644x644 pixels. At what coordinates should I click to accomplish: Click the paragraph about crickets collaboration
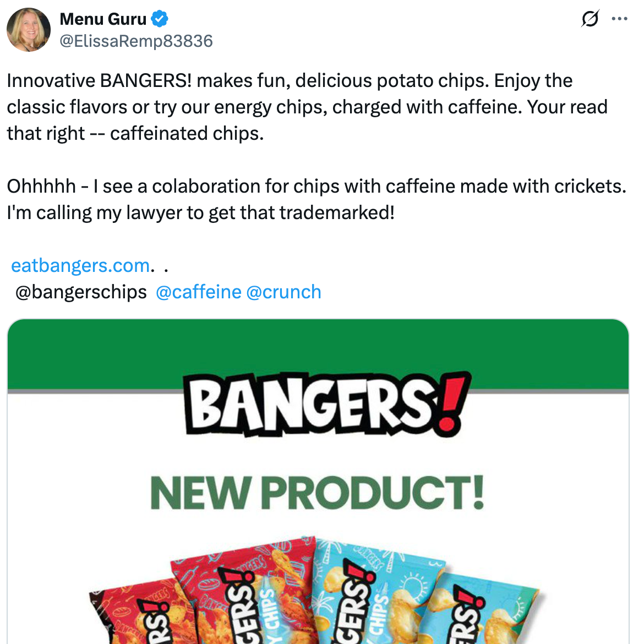(316, 199)
